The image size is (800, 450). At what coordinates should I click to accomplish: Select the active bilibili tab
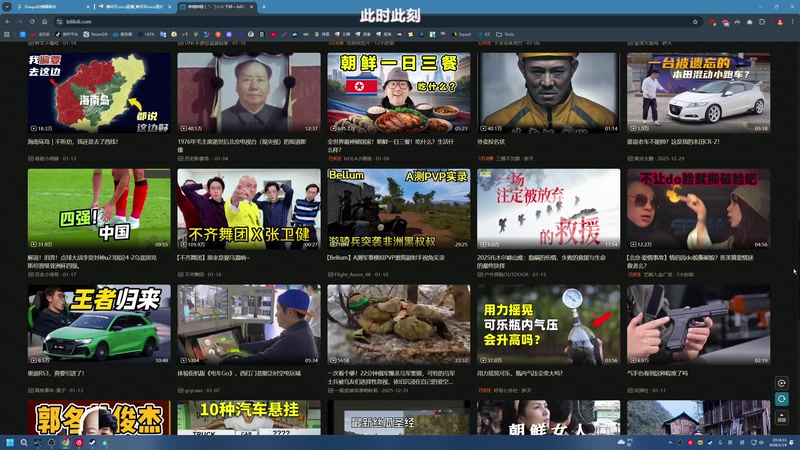pos(216,7)
